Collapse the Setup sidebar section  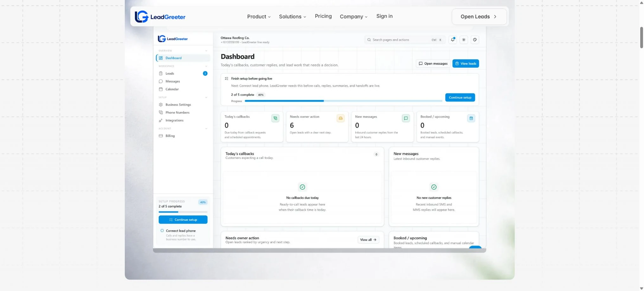(x=206, y=97)
